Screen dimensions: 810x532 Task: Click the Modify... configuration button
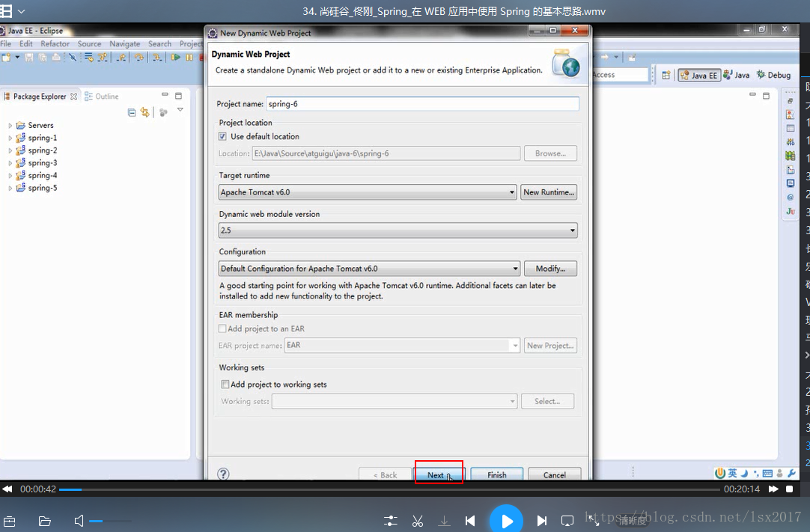coord(550,269)
